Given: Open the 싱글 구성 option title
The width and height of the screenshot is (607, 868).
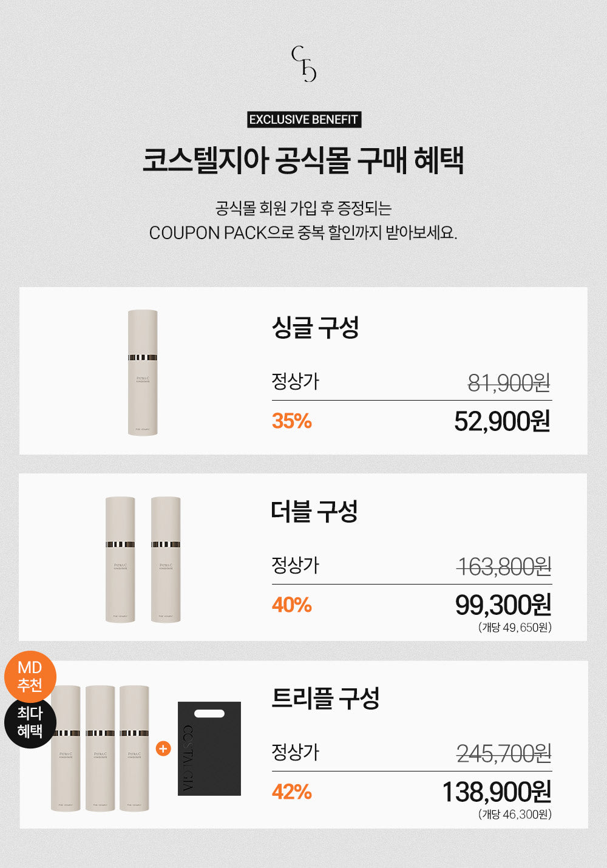Looking at the screenshot, I should click(x=315, y=328).
